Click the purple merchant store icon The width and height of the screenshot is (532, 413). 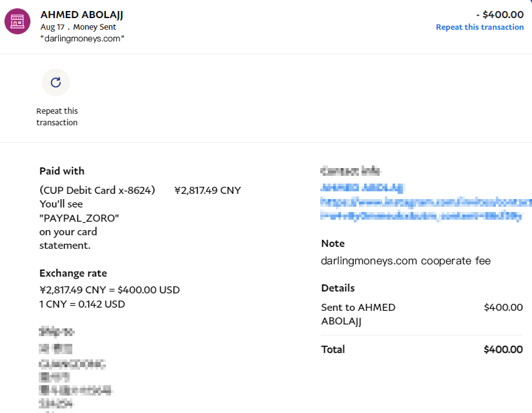click(x=18, y=21)
